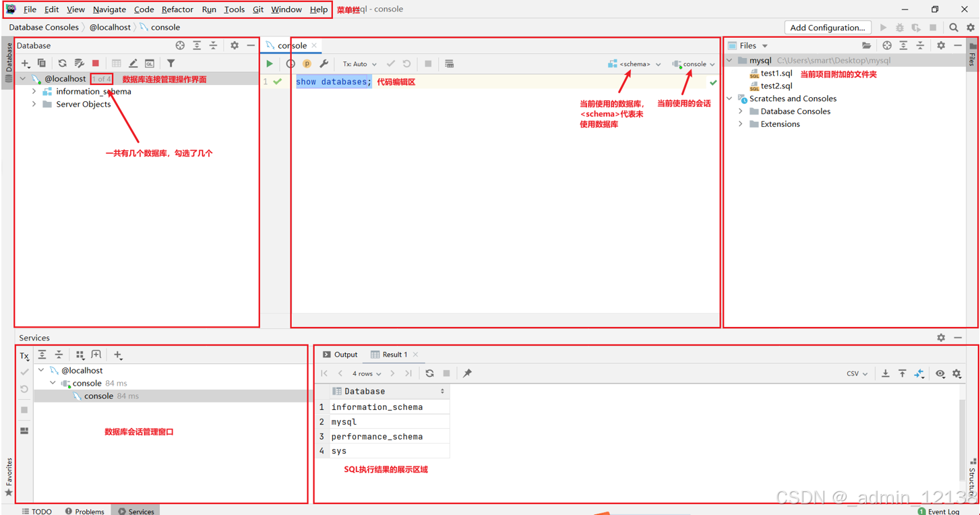Select the performance_schema result cell
Image resolution: width=980 pixels, height=515 pixels.
[390, 436]
